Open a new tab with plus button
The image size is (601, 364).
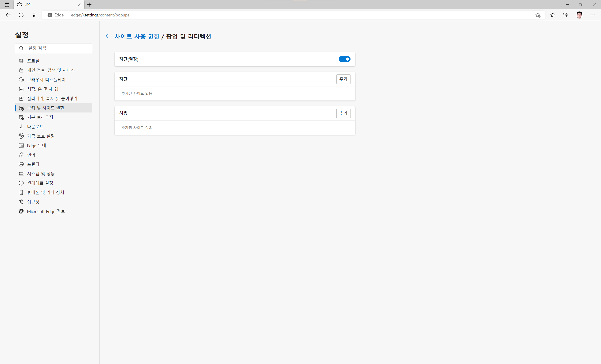coord(89,5)
